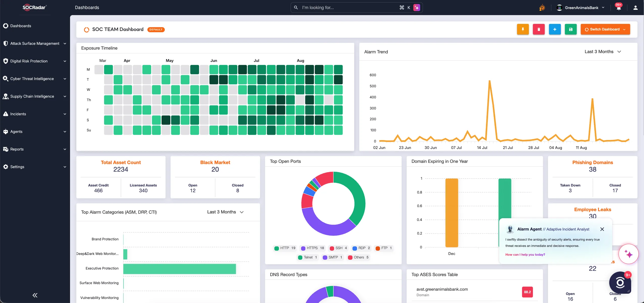Click the search magnifier icon

point(296,8)
